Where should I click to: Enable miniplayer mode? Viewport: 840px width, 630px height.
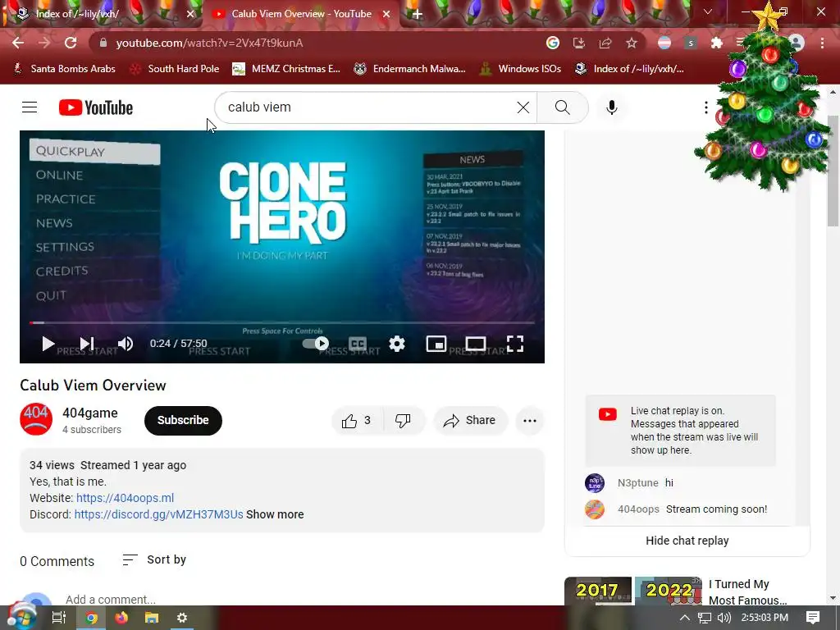[436, 344]
